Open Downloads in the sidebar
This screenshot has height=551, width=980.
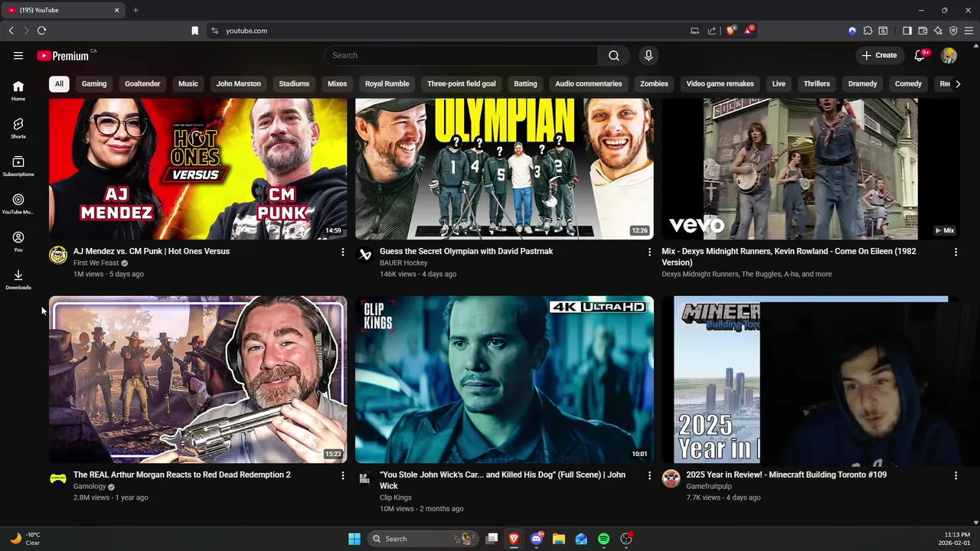18,279
